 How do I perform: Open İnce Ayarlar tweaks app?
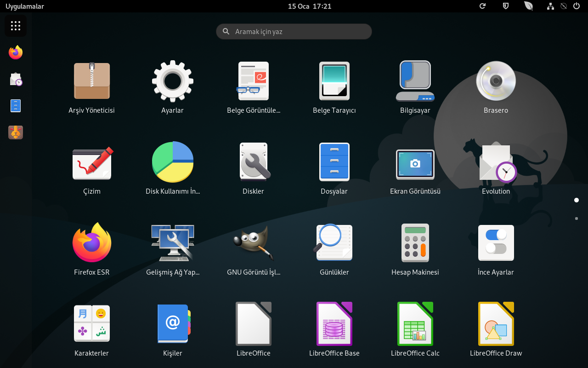pos(496,243)
